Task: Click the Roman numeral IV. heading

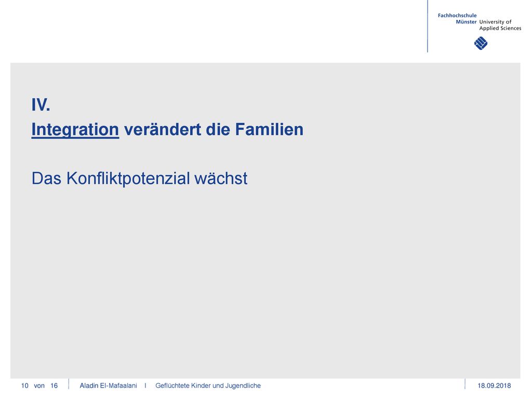Action: click(x=41, y=105)
